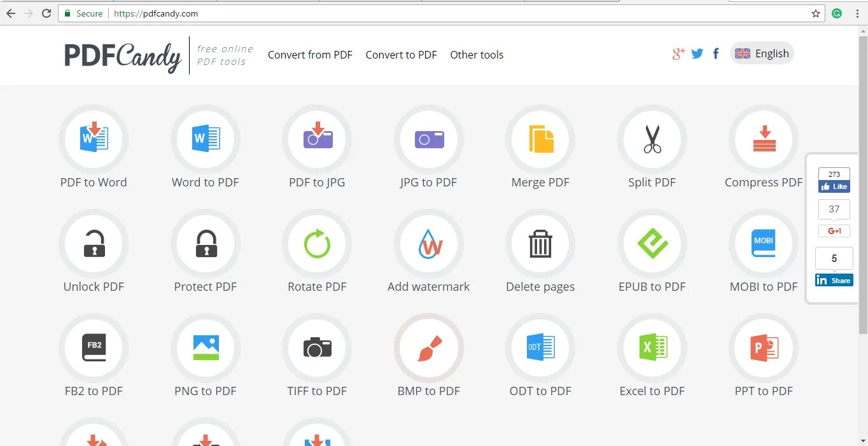
Task: Open the PNG to PDF picture icon
Action: [206, 348]
